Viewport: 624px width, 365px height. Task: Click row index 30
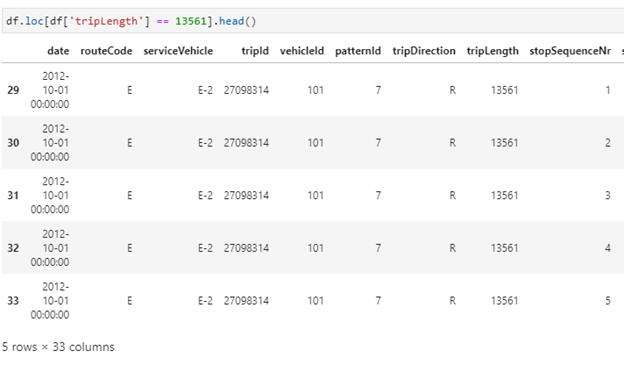coord(13,143)
